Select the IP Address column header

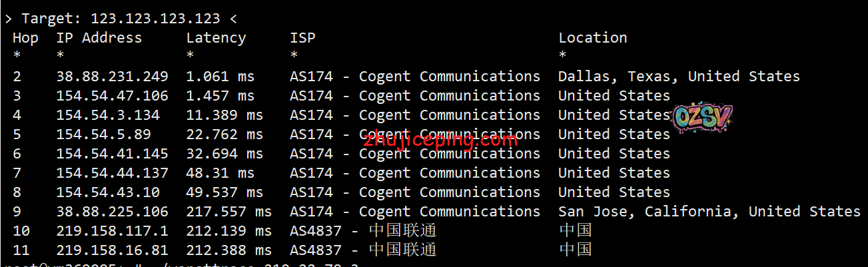click(99, 38)
